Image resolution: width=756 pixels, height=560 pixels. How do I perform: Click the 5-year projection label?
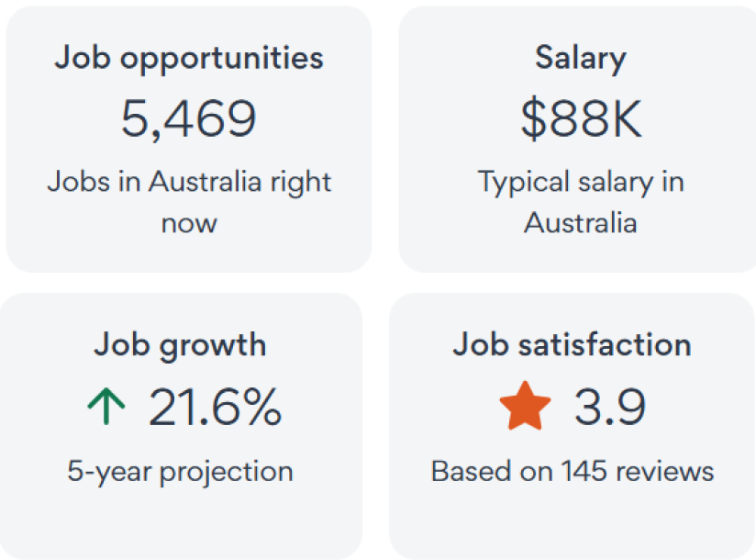pos(180,471)
